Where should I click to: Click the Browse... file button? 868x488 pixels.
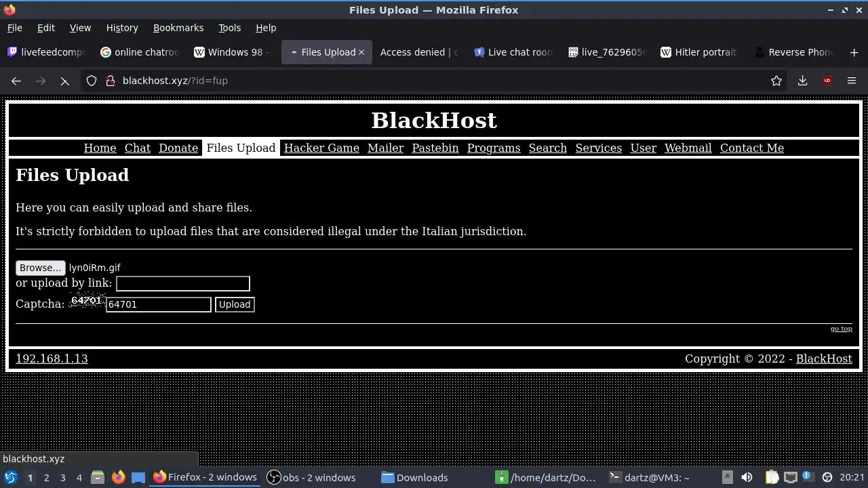tap(41, 268)
